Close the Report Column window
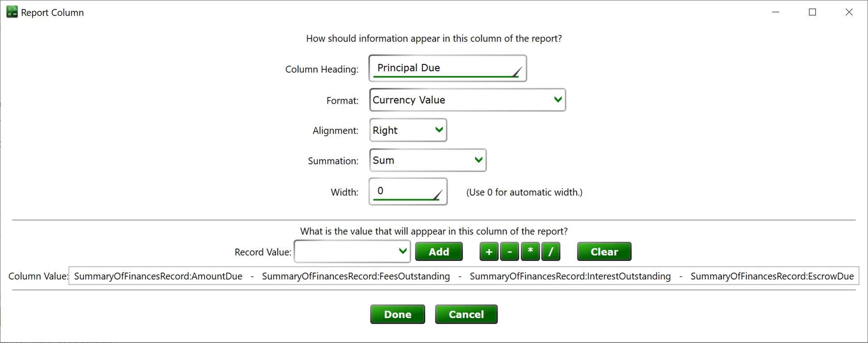Image resolution: width=868 pixels, height=343 pixels. click(848, 12)
